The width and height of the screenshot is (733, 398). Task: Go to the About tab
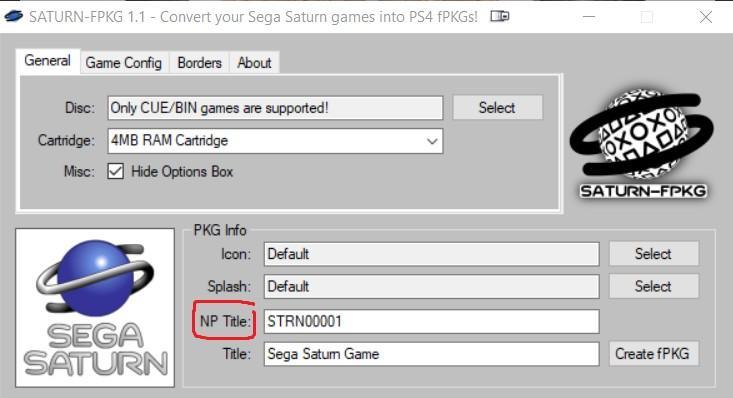coord(254,63)
